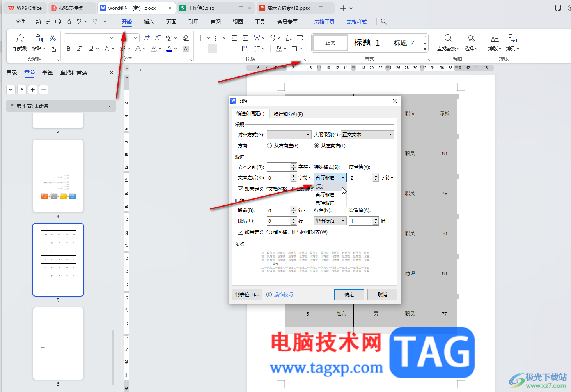Click the Bulleted List icon
The width and height of the screenshot is (571, 392).
pos(202,38)
